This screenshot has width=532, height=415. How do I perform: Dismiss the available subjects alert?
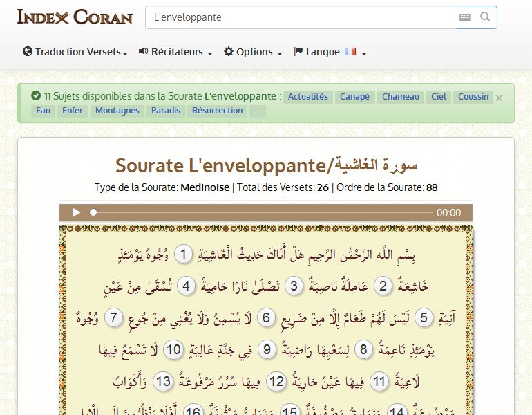click(x=500, y=98)
